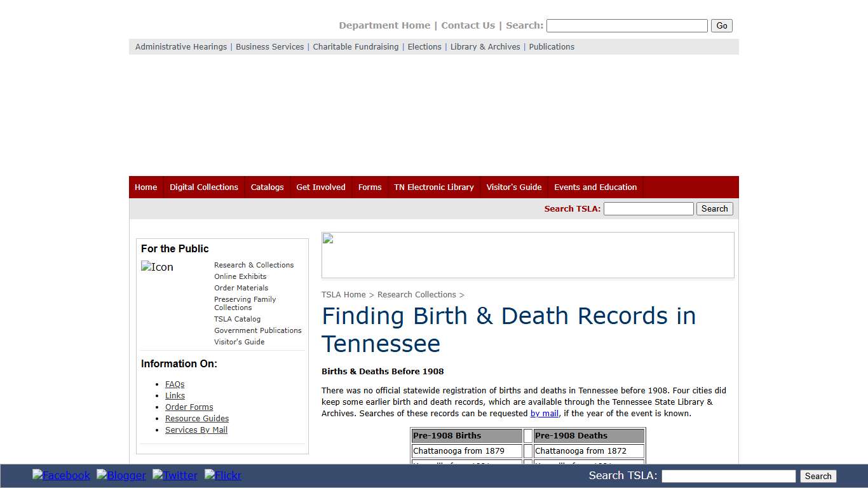Open the FAQs link in the sidebar
Viewport: 868px width, 488px height.
point(175,384)
